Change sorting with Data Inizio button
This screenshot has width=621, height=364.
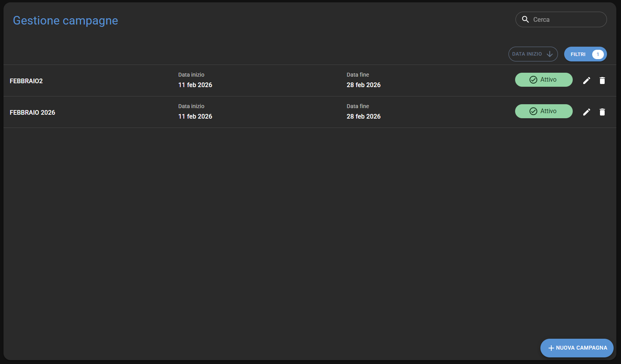pos(528,54)
